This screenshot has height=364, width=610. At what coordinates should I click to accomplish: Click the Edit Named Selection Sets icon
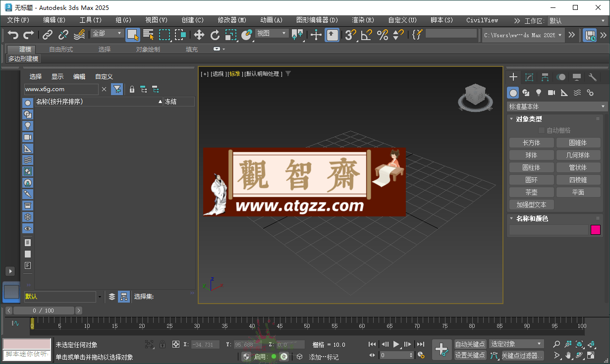(417, 35)
